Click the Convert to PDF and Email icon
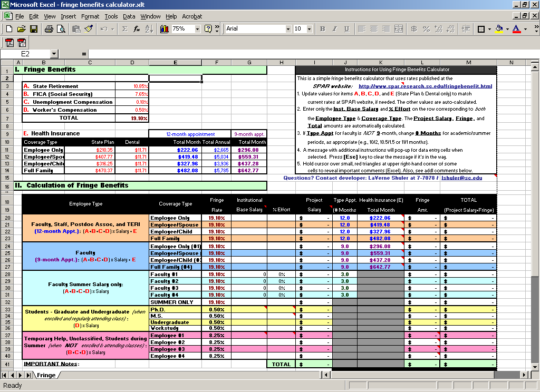Screen dimensions: 540x392 pos(22,43)
